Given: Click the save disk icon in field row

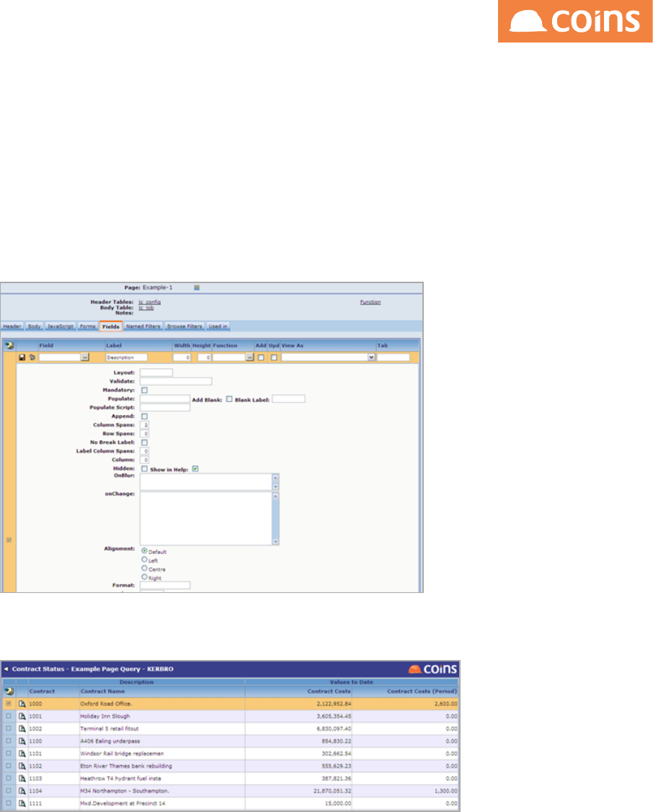Looking at the screenshot, I should (x=22, y=357).
